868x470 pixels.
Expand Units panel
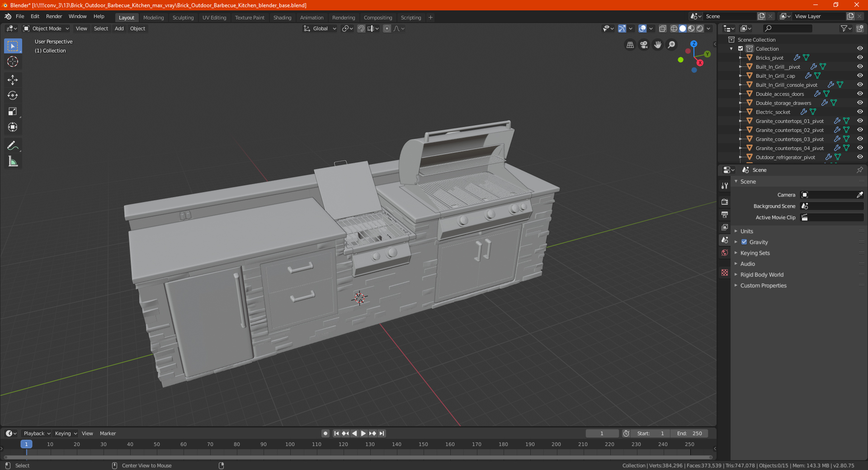(x=746, y=231)
